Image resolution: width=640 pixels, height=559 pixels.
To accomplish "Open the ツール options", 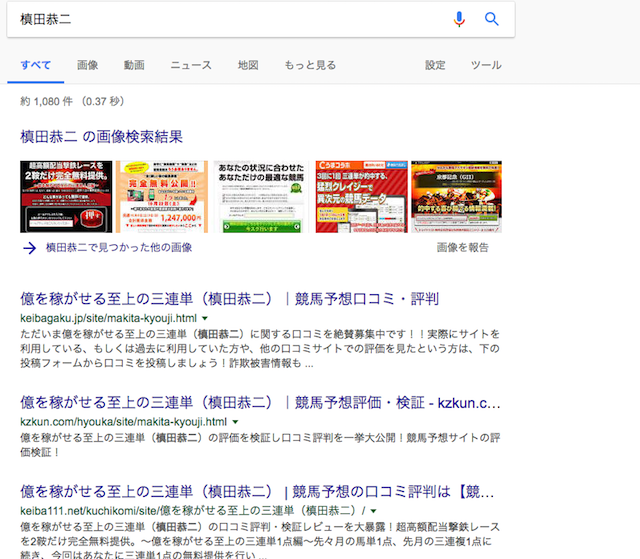I will click(486, 65).
